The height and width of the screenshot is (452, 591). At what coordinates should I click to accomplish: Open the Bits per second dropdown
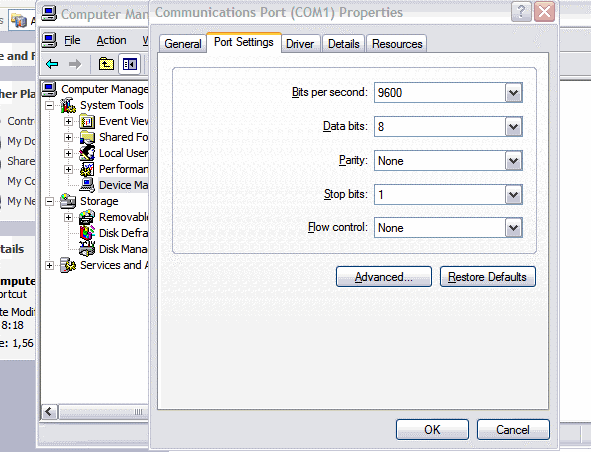tap(513, 93)
